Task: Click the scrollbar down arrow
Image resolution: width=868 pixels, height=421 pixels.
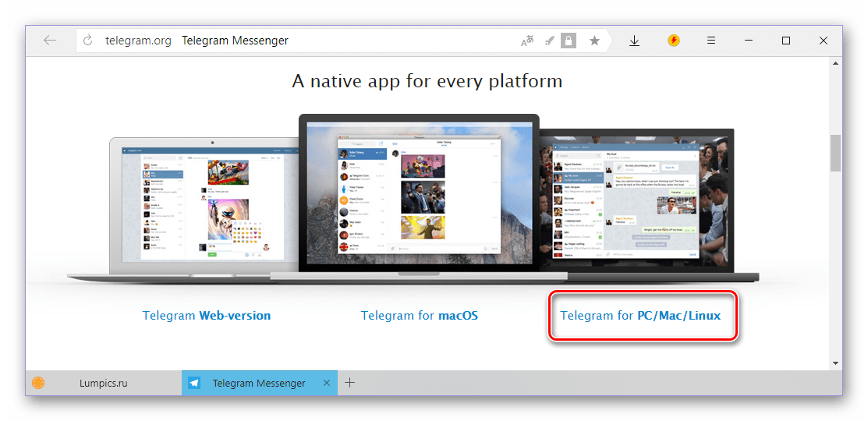Action: (835, 363)
